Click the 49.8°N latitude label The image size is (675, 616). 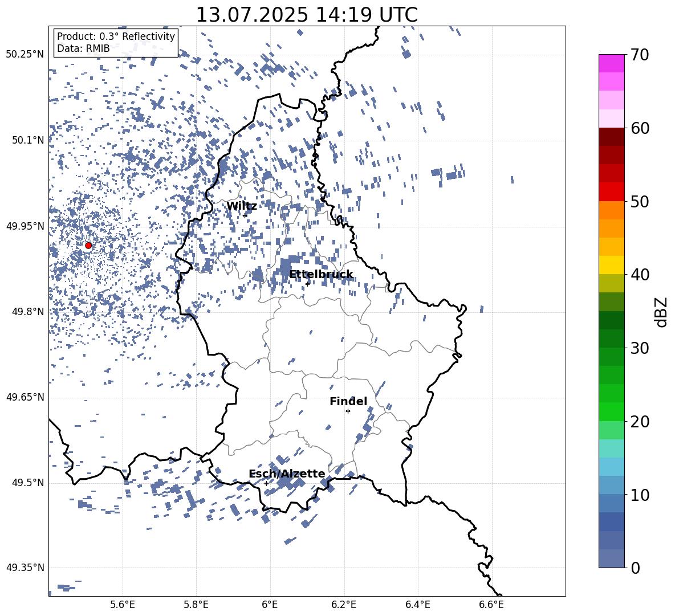tap(29, 312)
